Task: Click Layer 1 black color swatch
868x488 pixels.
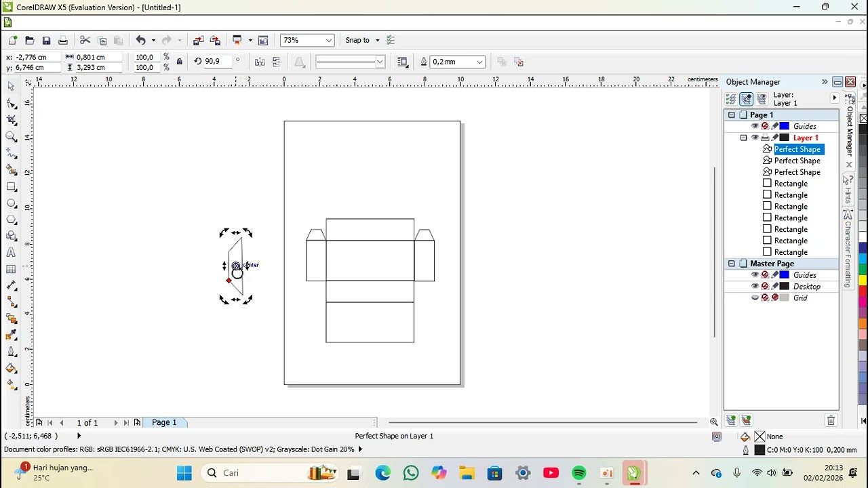Action: coord(785,138)
